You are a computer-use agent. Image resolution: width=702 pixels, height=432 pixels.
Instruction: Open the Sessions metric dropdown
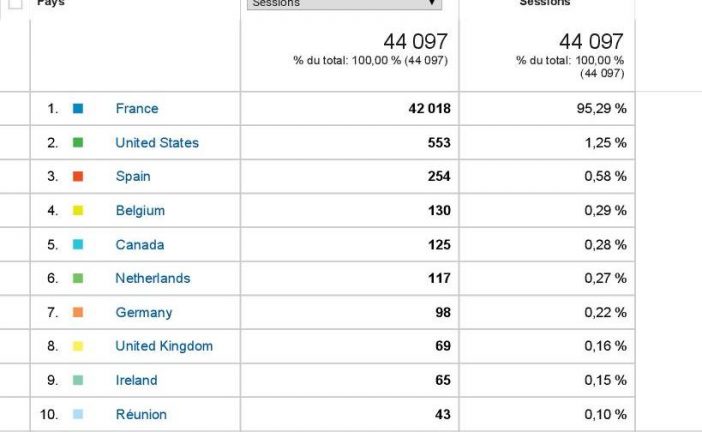pos(344,3)
